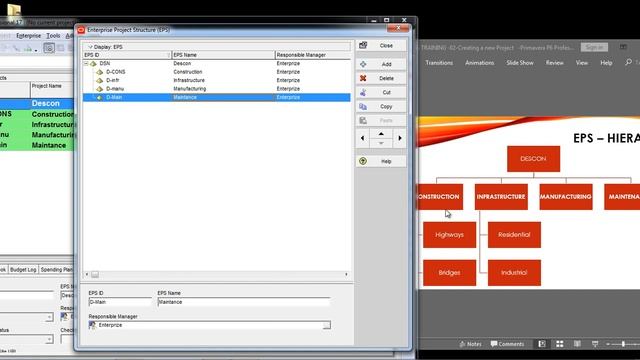
Task: Click the D-manu node icon
Action: pyautogui.click(x=100, y=89)
